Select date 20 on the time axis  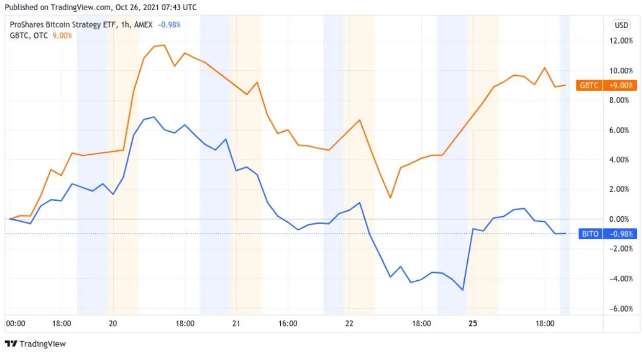point(113,323)
